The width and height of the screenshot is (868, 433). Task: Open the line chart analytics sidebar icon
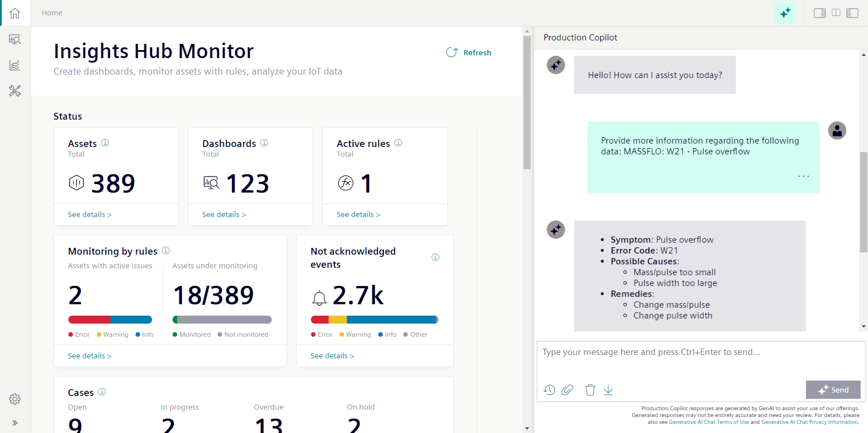pyautogui.click(x=15, y=65)
